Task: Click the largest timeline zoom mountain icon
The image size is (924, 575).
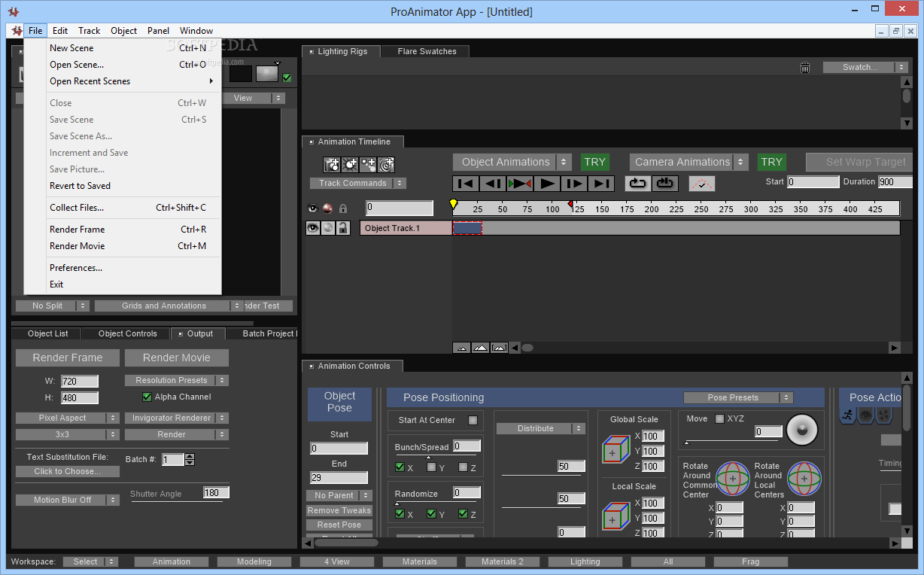Action: click(499, 348)
